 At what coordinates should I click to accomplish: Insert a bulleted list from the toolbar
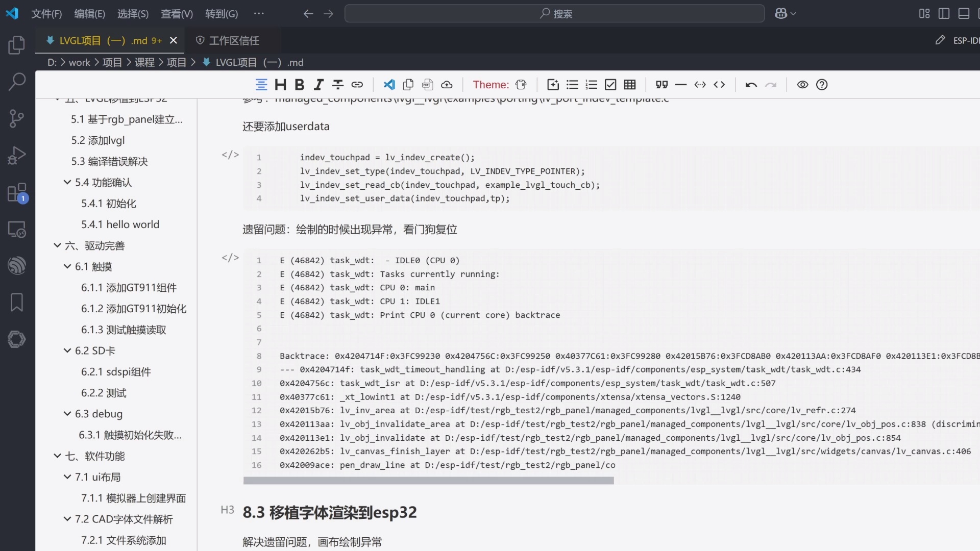click(572, 85)
